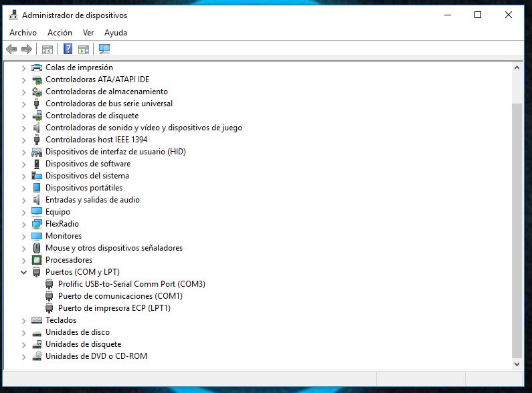Collapse the Puertos (COM y LPT) node

23,272
